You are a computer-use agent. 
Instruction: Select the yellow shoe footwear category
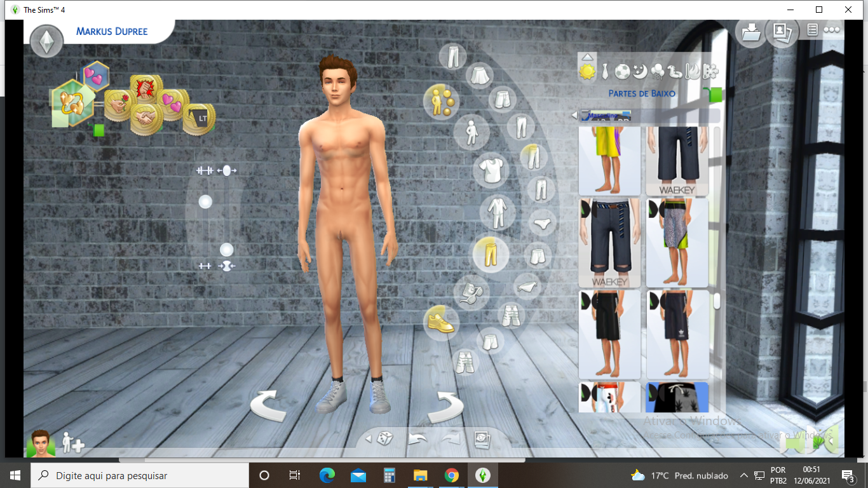pyautogui.click(x=442, y=322)
